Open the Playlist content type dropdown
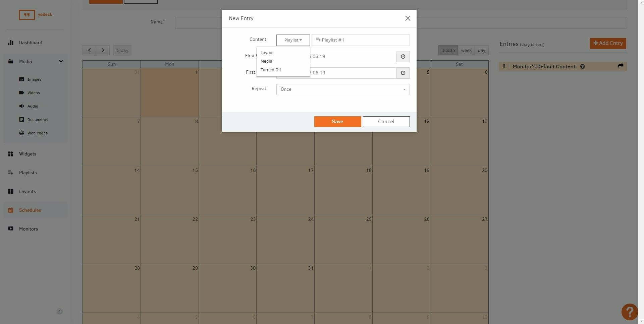This screenshot has height=324, width=644. pyautogui.click(x=293, y=40)
